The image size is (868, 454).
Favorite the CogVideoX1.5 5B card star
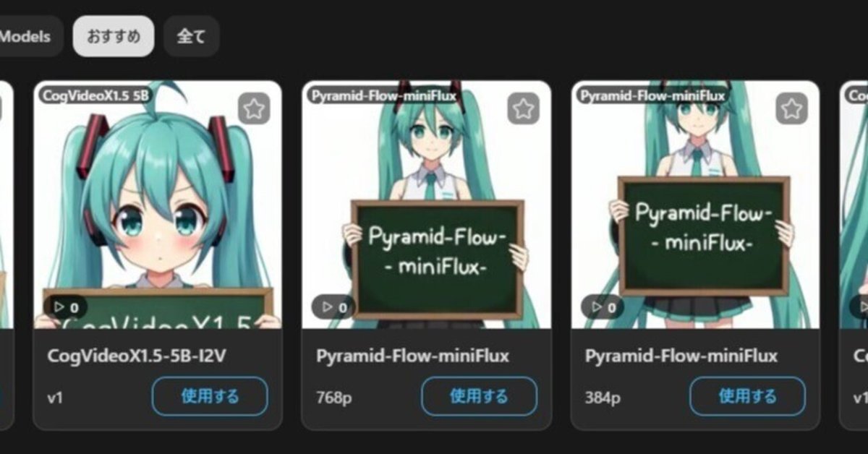[x=254, y=109]
